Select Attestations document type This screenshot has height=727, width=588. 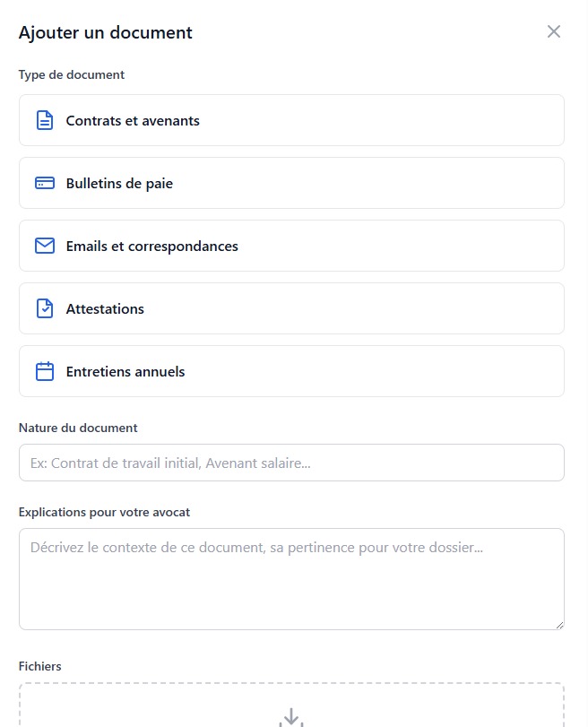point(291,308)
